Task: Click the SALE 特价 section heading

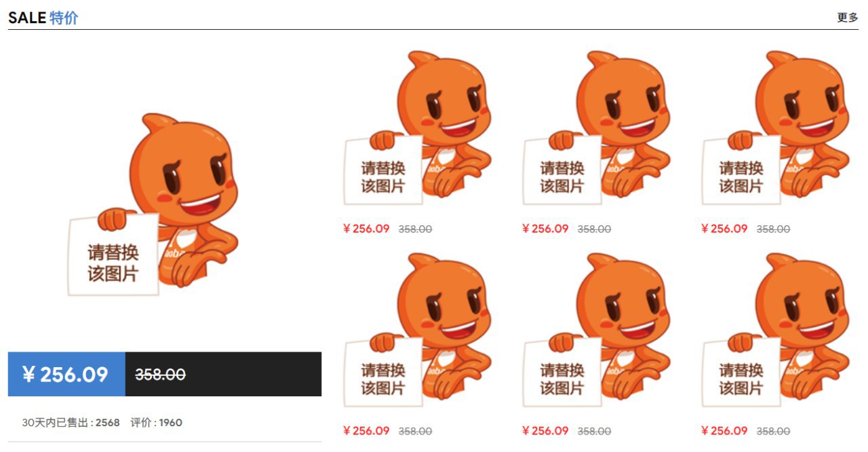Action: (43, 18)
